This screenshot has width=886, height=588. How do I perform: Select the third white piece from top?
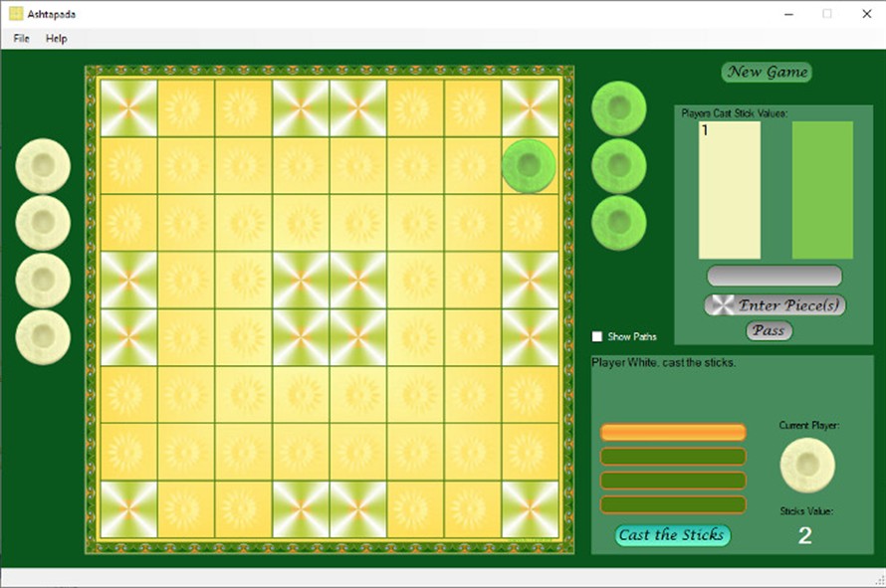coord(43,281)
